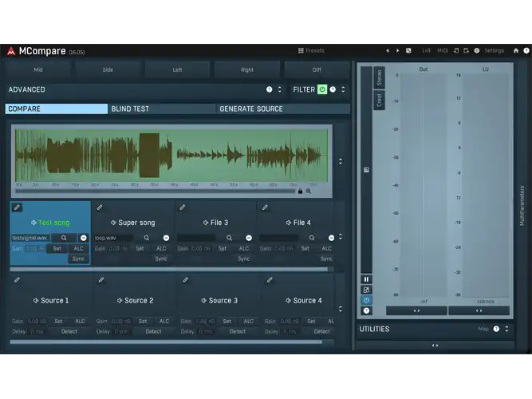Toggle ALC for Super song
The width and height of the screenshot is (532, 399).
click(x=161, y=248)
